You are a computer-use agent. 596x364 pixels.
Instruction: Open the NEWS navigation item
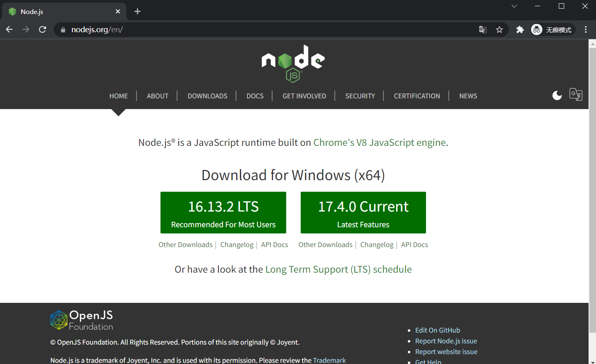coord(468,96)
